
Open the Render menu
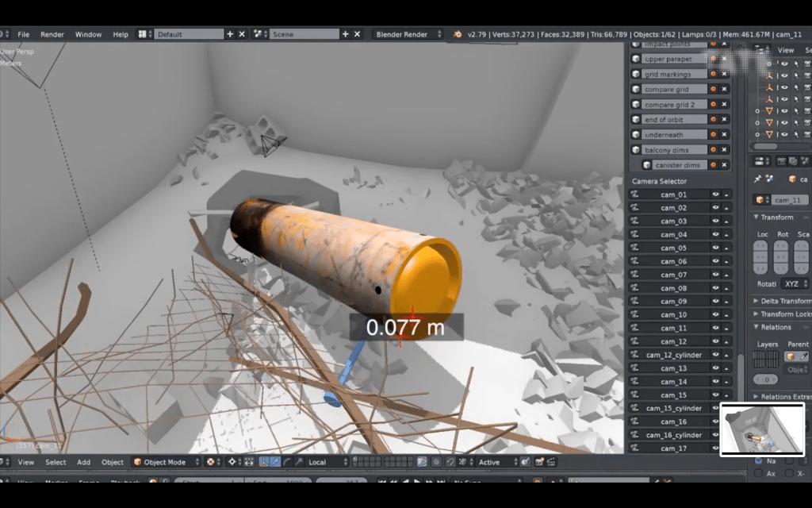(x=52, y=34)
